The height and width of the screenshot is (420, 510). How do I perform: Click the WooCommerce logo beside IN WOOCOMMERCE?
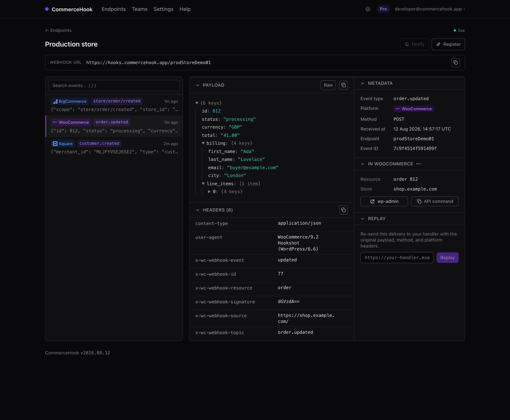[x=419, y=164]
